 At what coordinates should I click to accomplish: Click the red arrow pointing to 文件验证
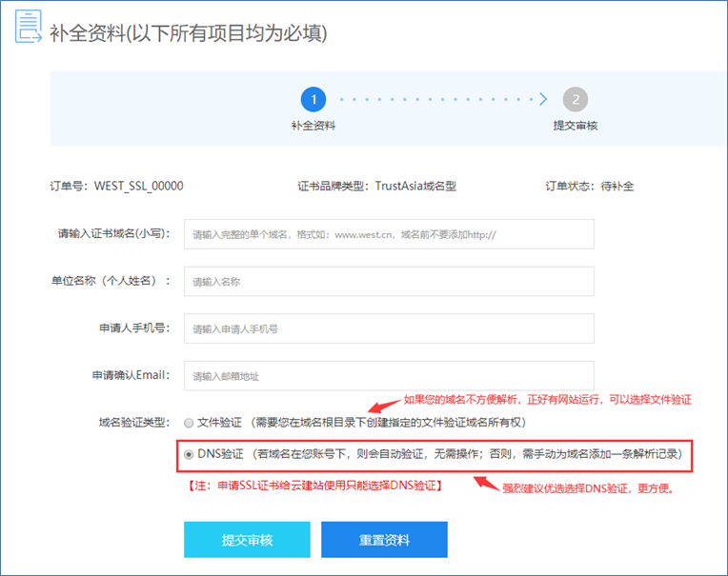[383, 406]
